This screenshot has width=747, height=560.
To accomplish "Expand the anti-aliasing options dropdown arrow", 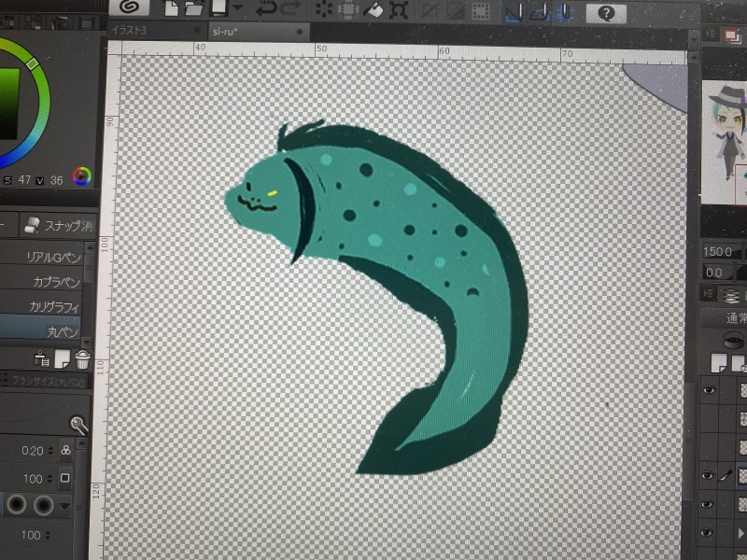I will pos(64,506).
